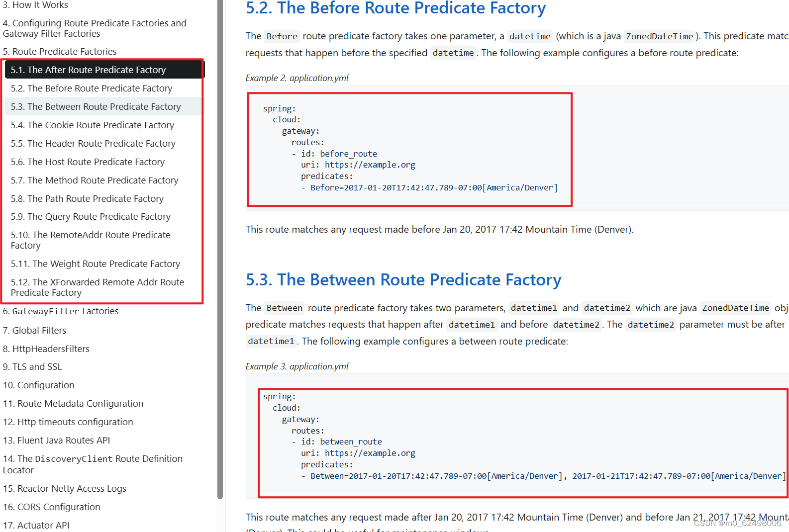This screenshot has height=532, width=789.
Task: Select '5. Route Predicate Factories' in sidebar
Action: tap(60, 52)
